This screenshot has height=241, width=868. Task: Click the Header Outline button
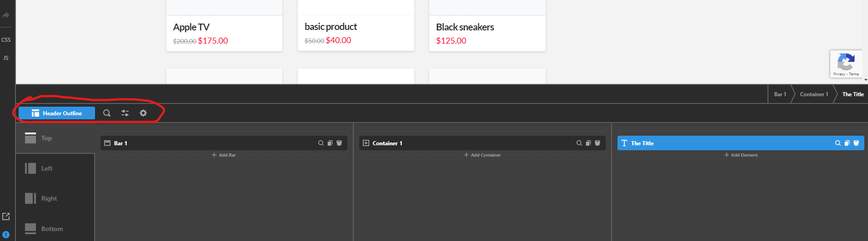tap(57, 113)
